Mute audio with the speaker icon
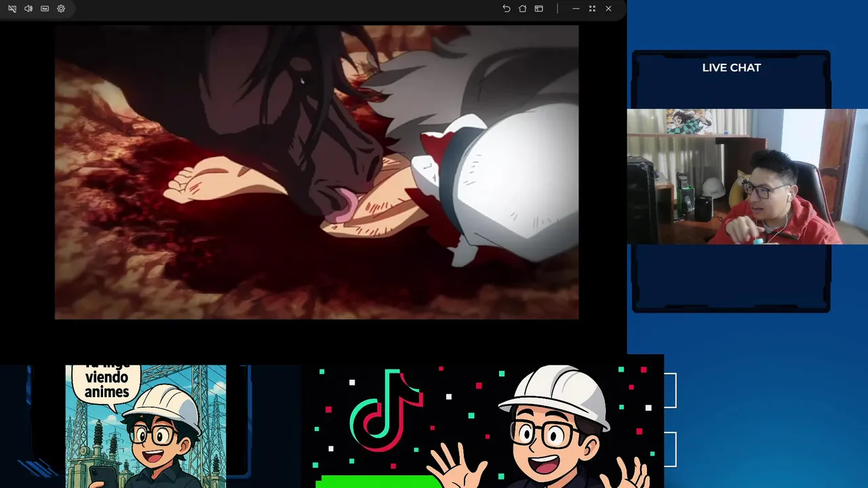Viewport: 868px width, 488px height. tap(28, 9)
